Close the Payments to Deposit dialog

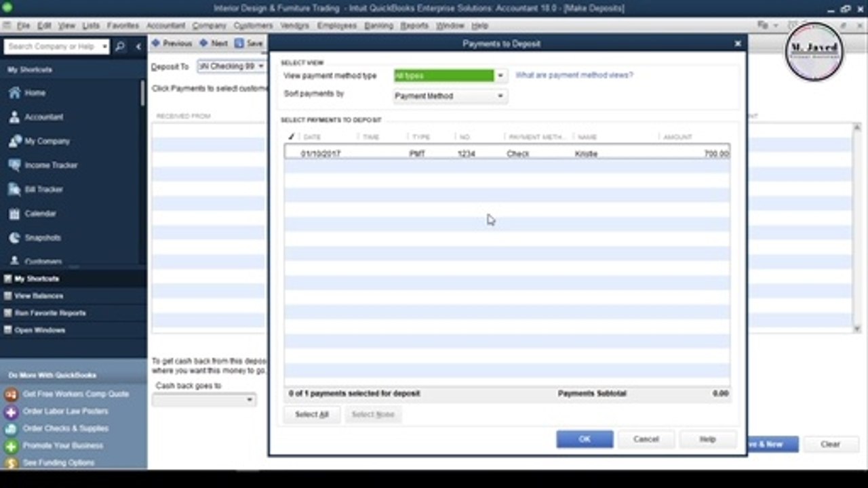coord(738,43)
